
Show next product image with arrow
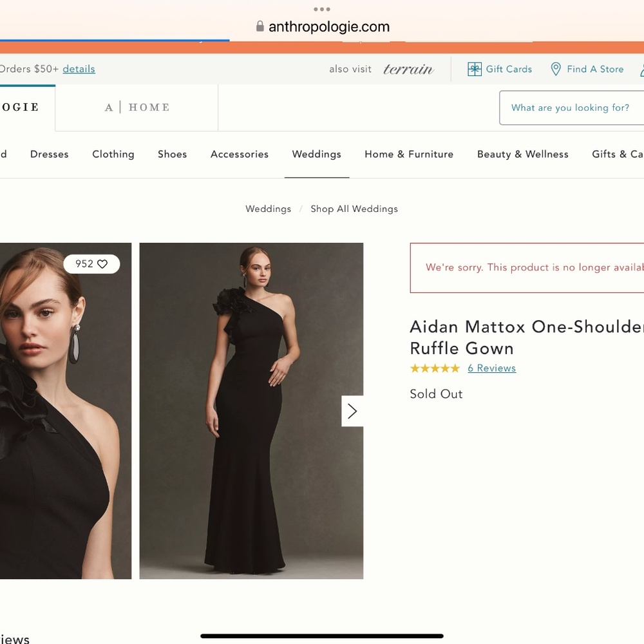352,411
